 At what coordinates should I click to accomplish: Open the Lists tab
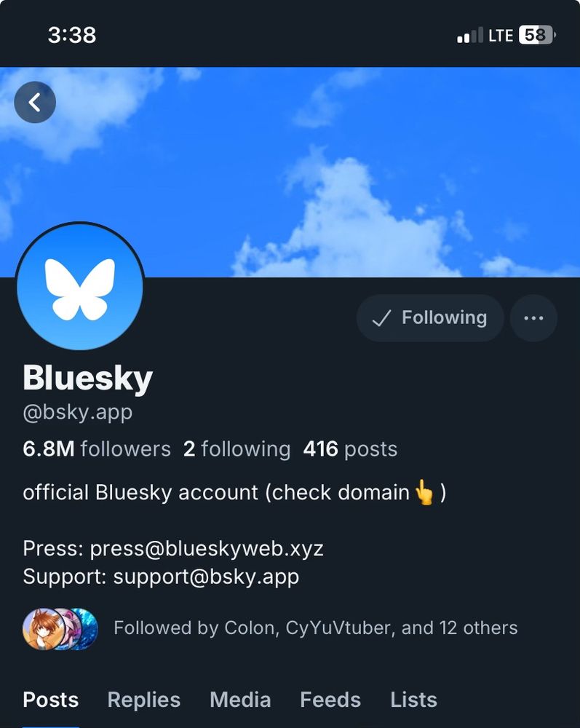tap(413, 700)
